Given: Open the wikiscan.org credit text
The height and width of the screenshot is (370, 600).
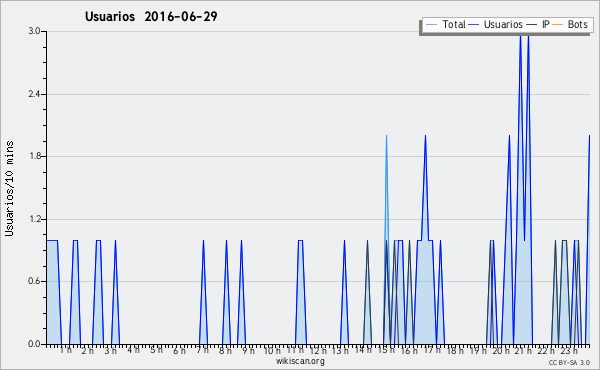Looking at the screenshot, I should (300, 361).
